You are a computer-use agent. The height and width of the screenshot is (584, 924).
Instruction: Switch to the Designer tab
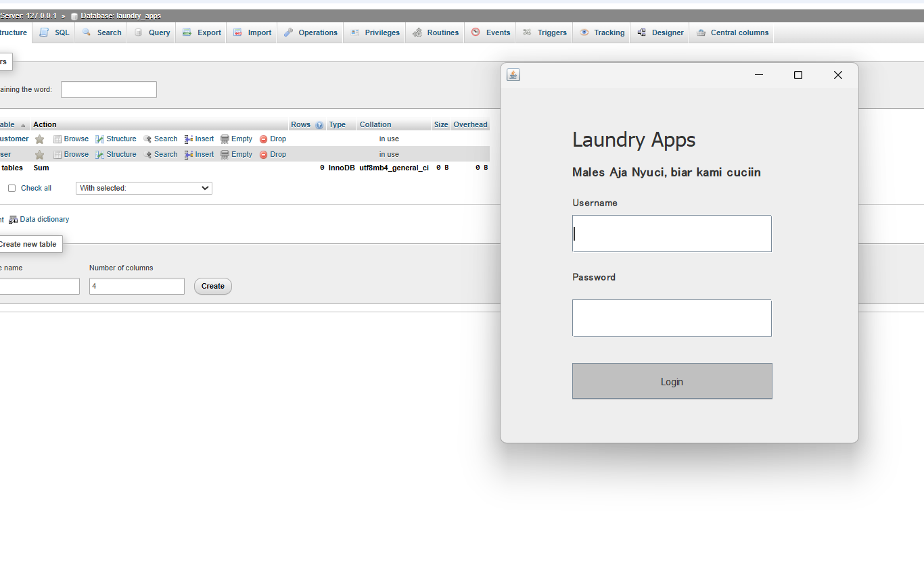click(x=660, y=32)
